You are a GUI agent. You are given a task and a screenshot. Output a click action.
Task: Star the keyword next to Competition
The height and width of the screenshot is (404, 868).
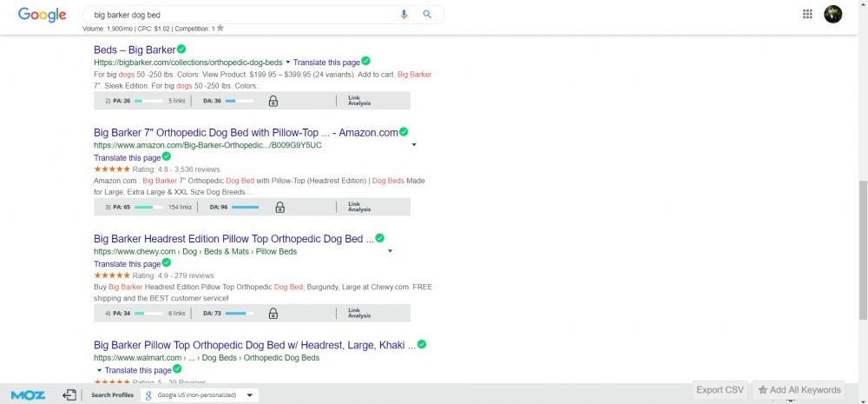[x=220, y=29]
